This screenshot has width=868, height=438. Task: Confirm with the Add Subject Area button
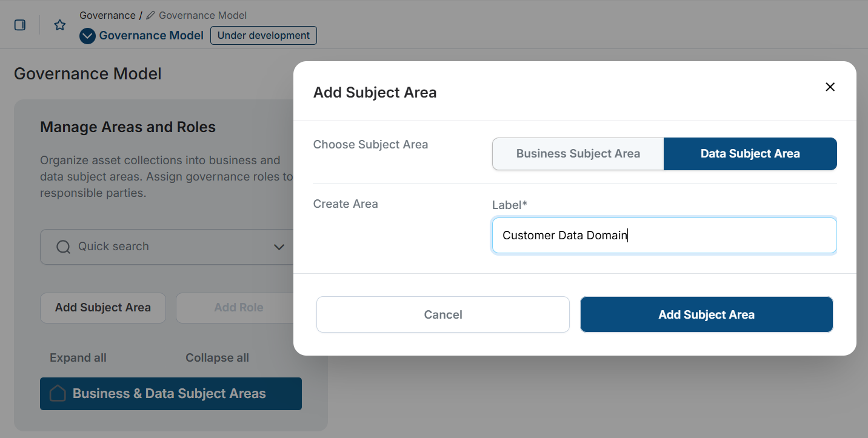tap(706, 314)
